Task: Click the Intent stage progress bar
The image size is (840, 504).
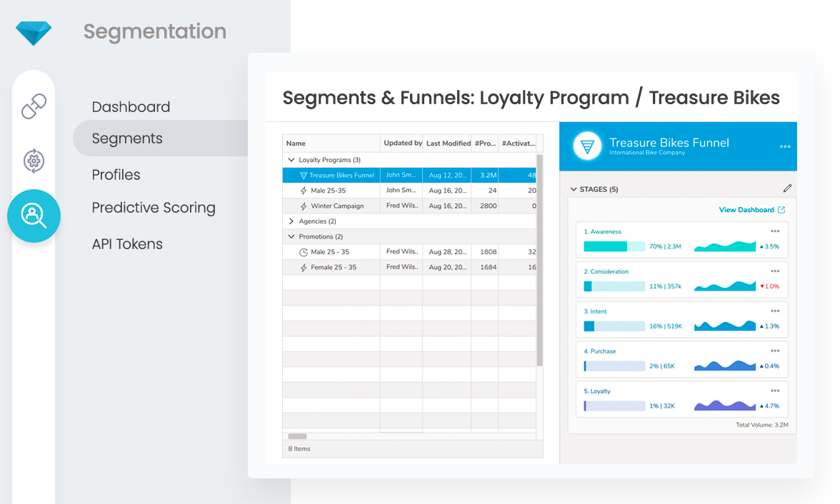Action: click(x=614, y=326)
